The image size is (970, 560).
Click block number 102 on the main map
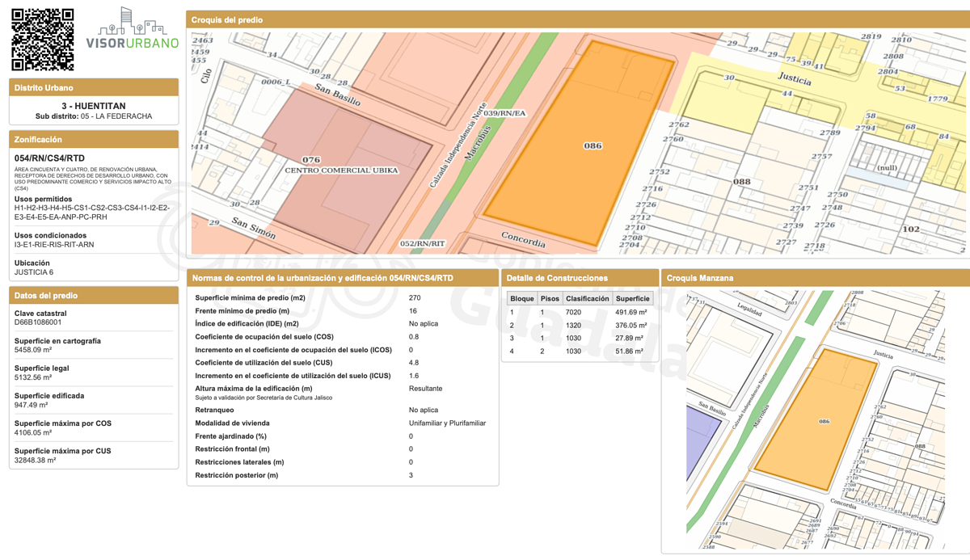[910, 229]
